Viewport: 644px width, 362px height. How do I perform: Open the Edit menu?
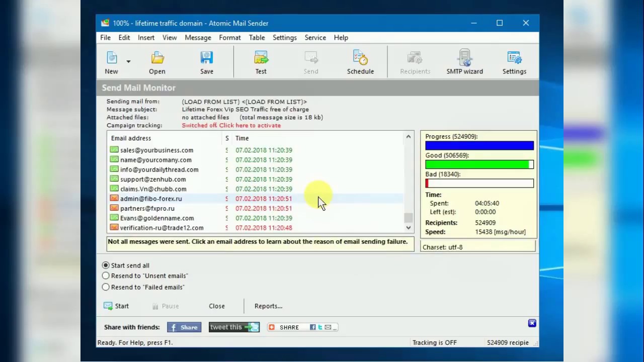coord(124,38)
